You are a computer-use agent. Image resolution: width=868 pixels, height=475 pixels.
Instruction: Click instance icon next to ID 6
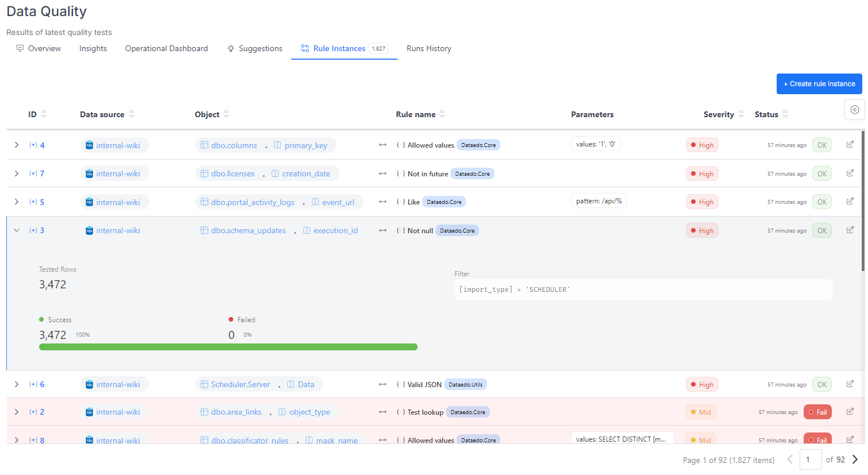[x=33, y=384]
